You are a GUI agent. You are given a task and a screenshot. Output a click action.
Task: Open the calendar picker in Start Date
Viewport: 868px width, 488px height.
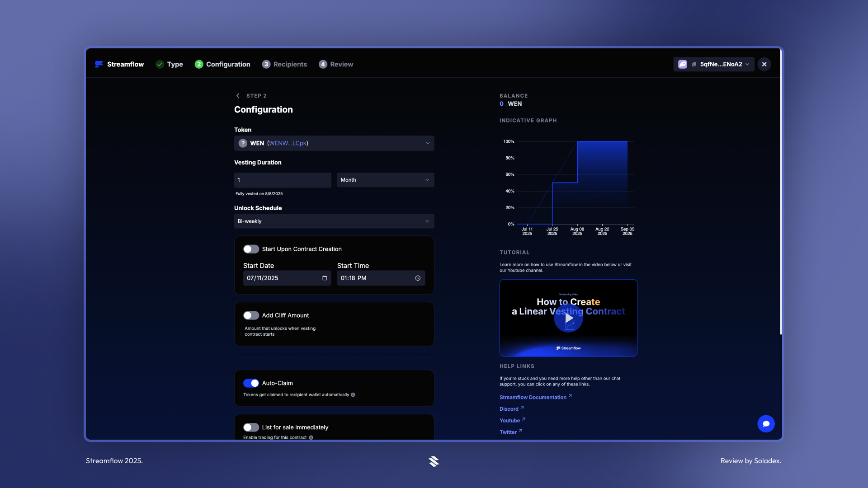click(x=325, y=278)
